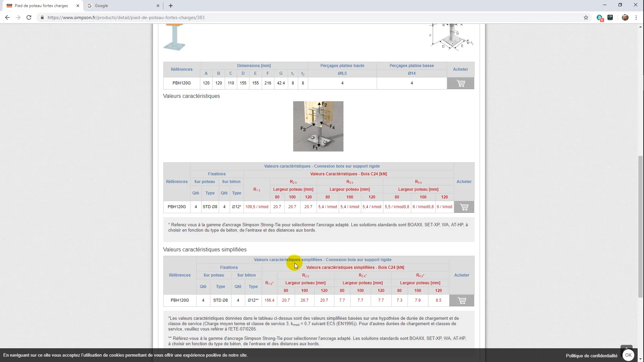
Task: Expand the Fixations column group header
Action: [x=229, y=267]
